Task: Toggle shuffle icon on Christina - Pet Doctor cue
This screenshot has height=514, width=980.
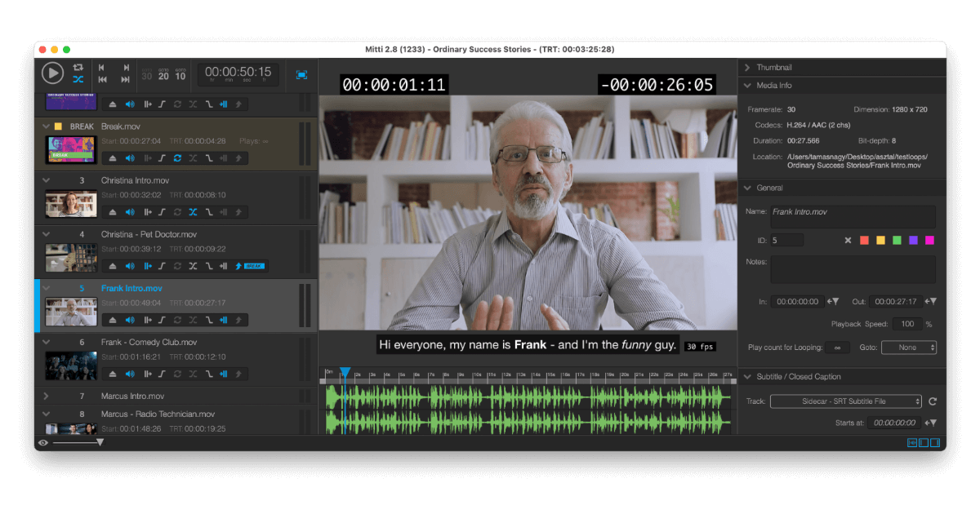Action: (194, 266)
